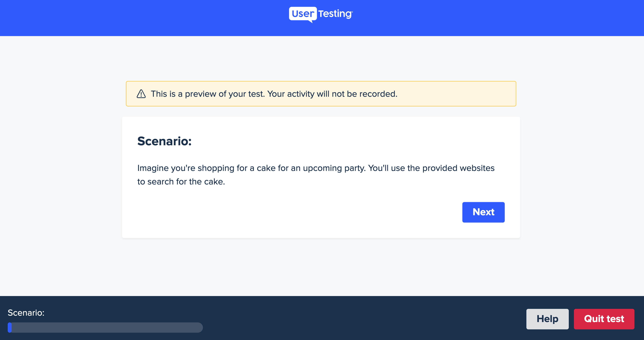This screenshot has width=644, height=340.
Task: Click the "Testing" word of the logo
Action: pos(335,14)
